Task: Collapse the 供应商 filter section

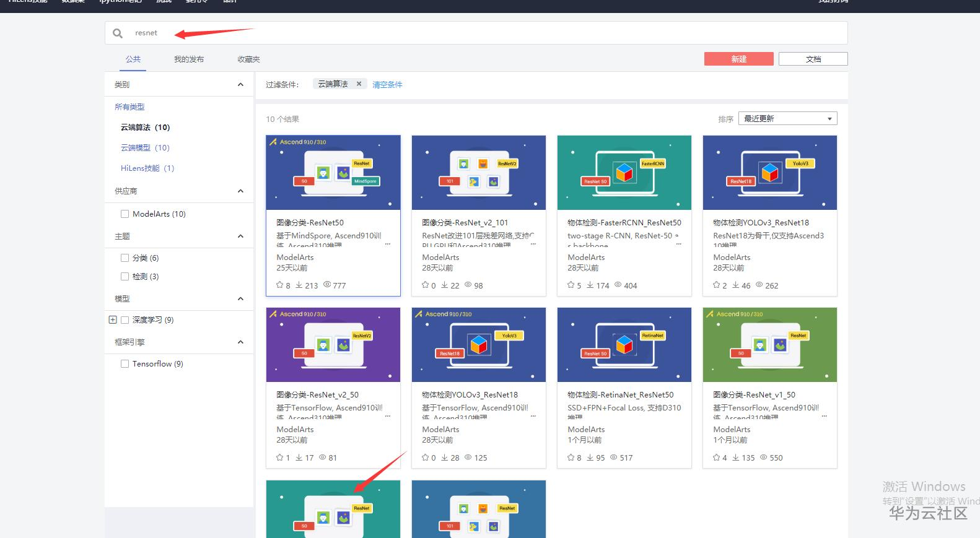Action: [x=240, y=191]
